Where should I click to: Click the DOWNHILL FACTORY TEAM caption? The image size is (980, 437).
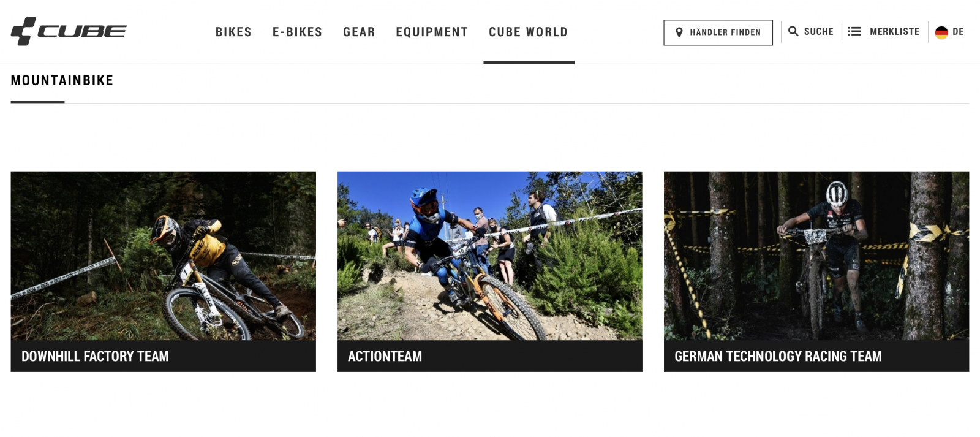pos(95,356)
